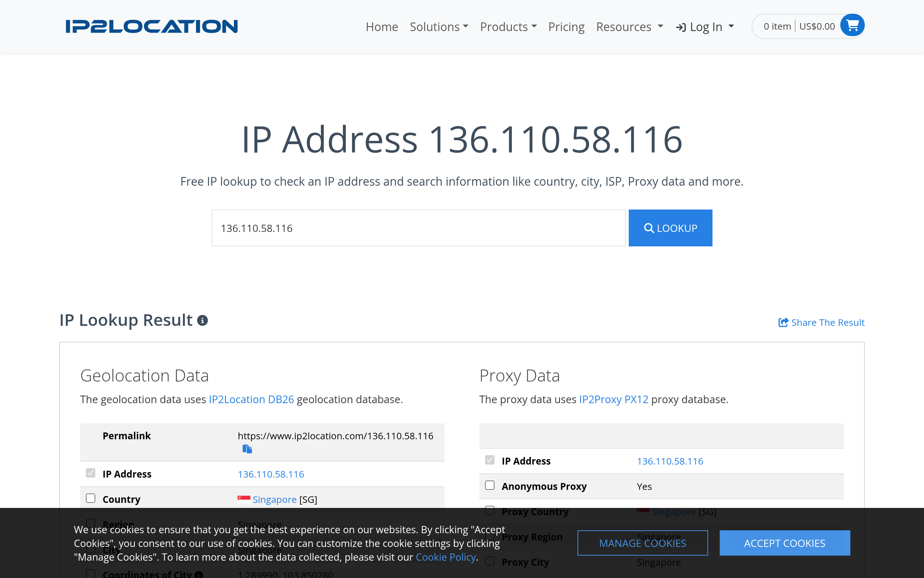
Task: Open Share The Result link
Action: coord(821,322)
